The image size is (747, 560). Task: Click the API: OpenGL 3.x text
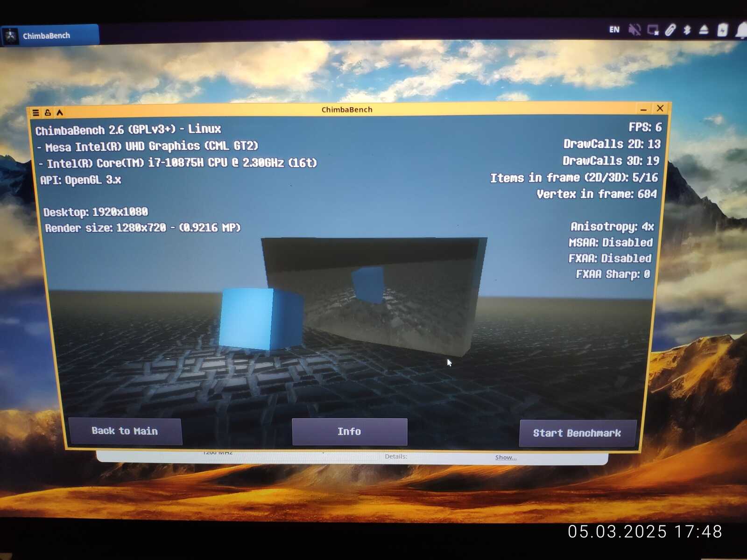[x=81, y=180]
